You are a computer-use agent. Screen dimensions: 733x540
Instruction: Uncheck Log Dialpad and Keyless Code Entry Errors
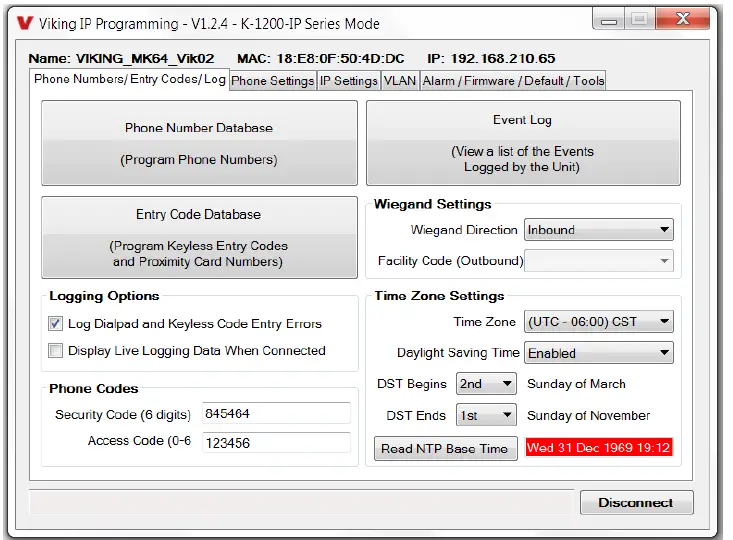[55, 324]
